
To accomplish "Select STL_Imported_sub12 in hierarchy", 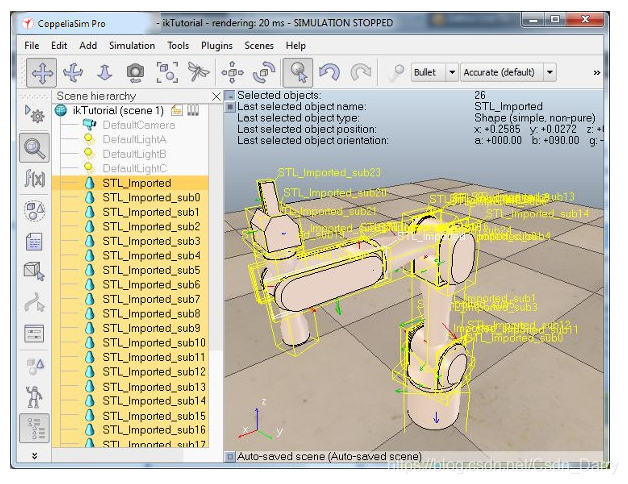I will (154, 372).
